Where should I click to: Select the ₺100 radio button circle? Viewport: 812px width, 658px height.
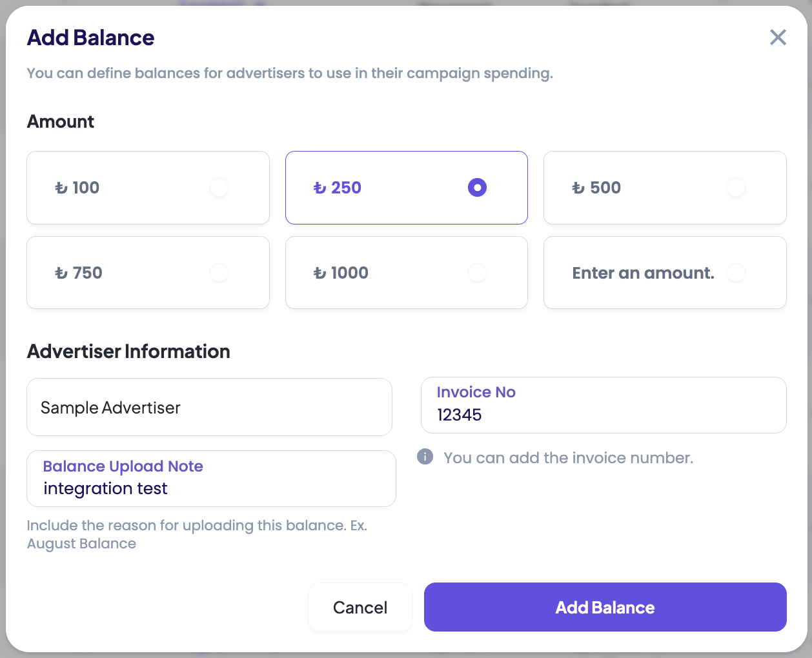(x=219, y=188)
